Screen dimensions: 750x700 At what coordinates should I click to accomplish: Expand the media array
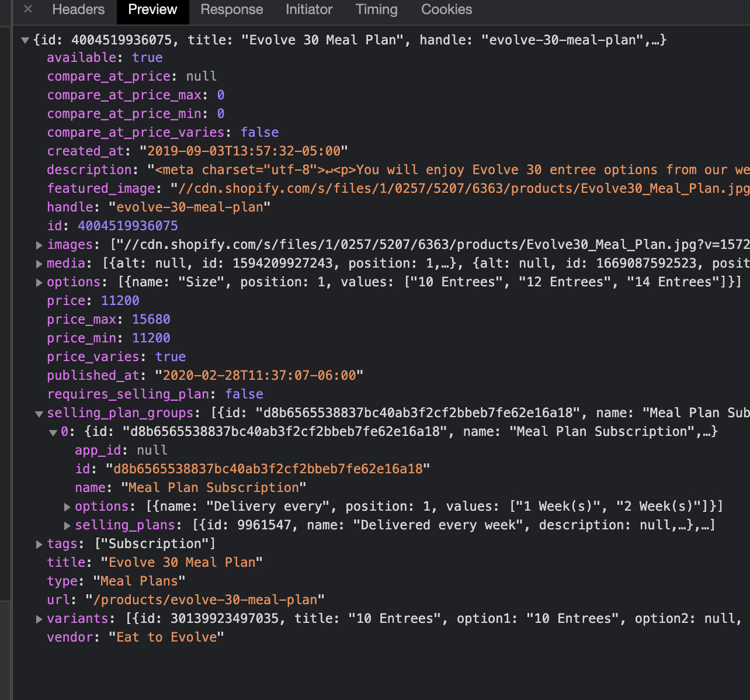(39, 264)
